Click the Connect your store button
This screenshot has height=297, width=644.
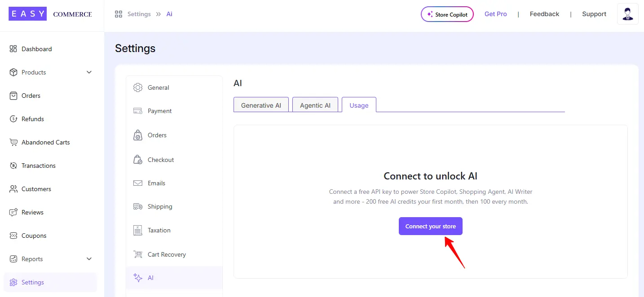[430, 226]
